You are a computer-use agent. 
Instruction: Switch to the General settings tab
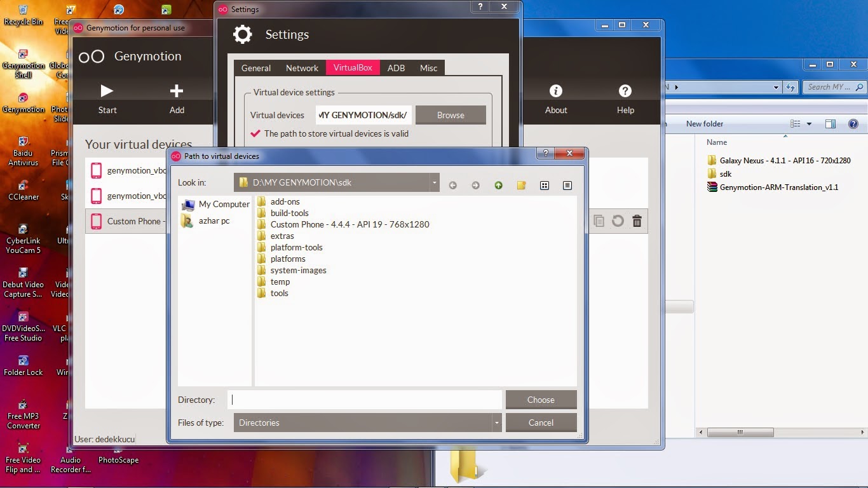point(256,68)
